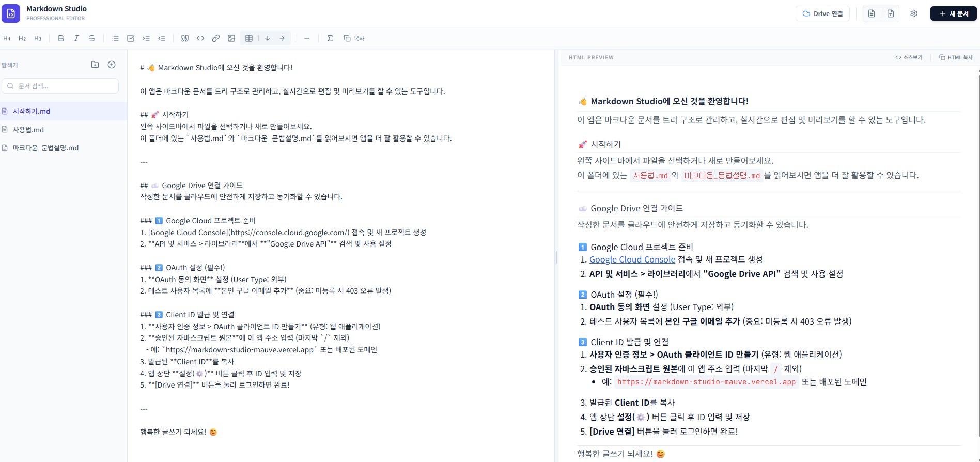Apply strikethrough formatting

92,38
